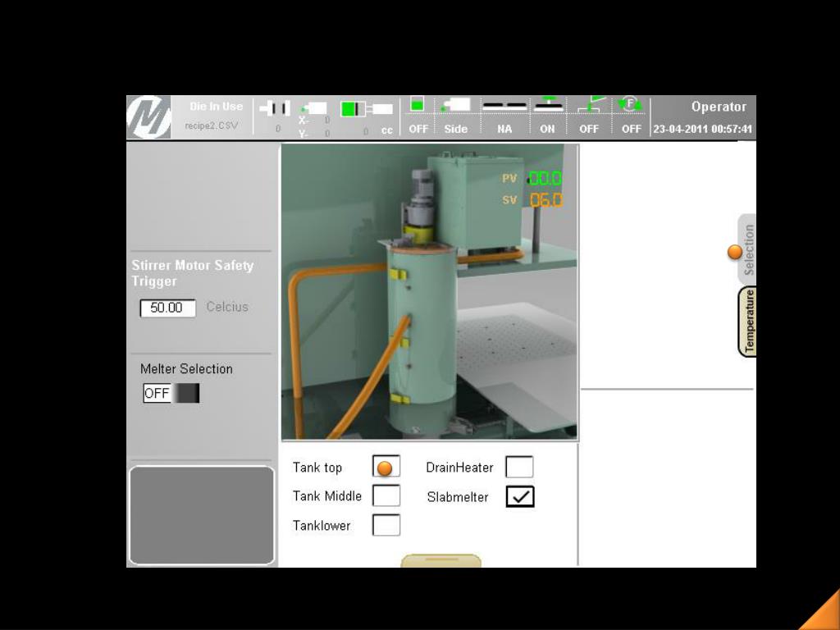Viewport: 840px width, 630px height.
Task: Click the Celcius unit label
Action: (227, 307)
